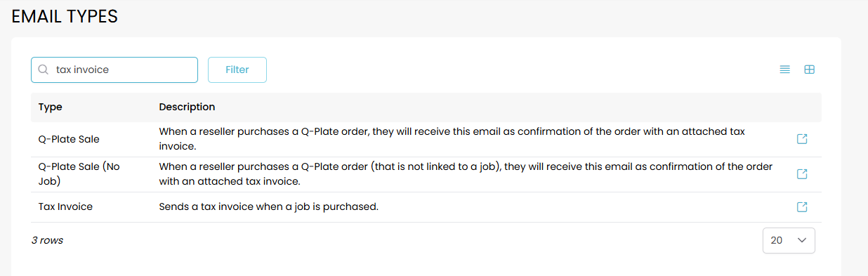Viewport: 868px width, 276px height.
Task: Click the magnifier icon in the search box
Action: 43,70
